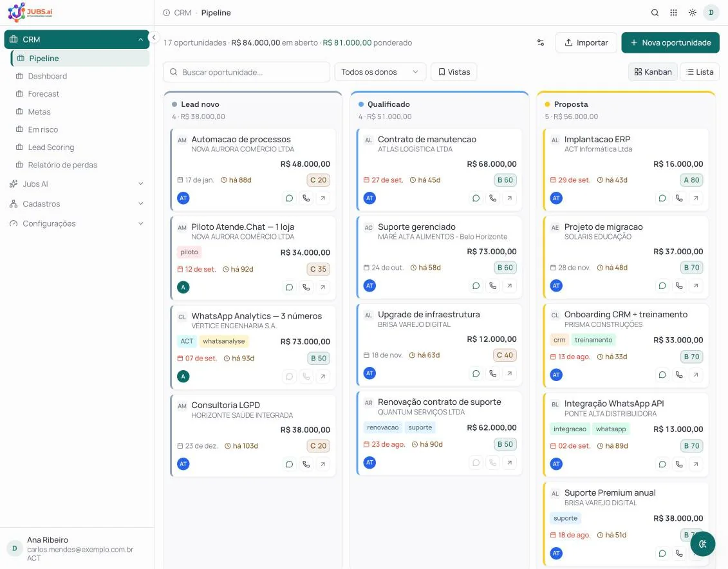The width and height of the screenshot is (728, 569).
Task: Focus the Buscar oportunidade search field
Action: tap(247, 72)
